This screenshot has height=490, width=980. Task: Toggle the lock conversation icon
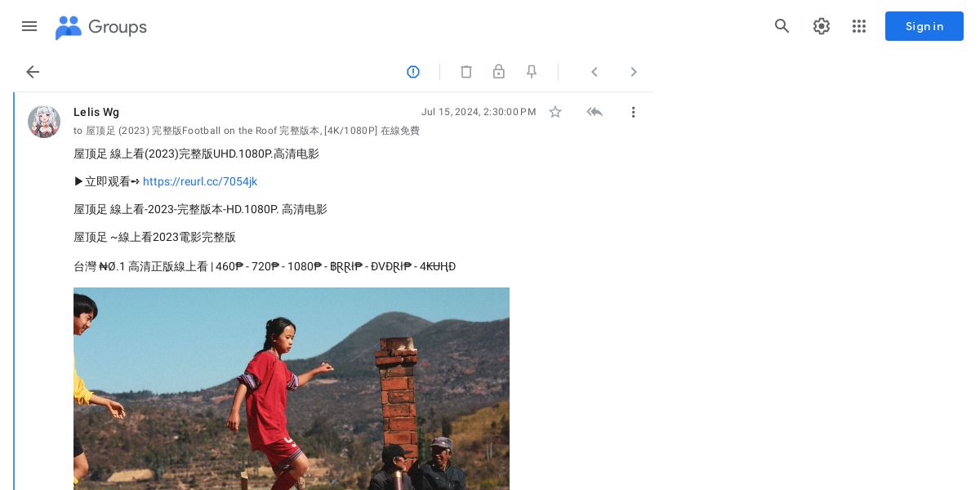(x=499, y=72)
